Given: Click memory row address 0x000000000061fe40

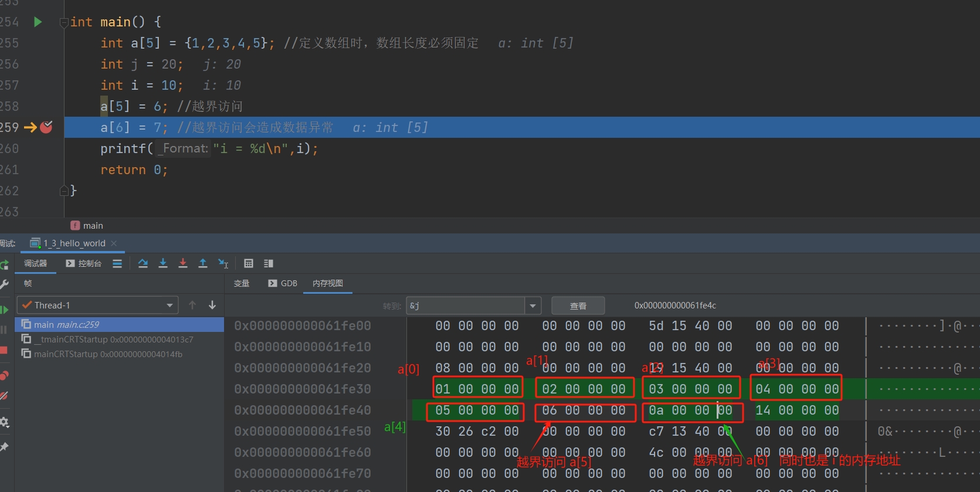Looking at the screenshot, I should click(x=303, y=410).
